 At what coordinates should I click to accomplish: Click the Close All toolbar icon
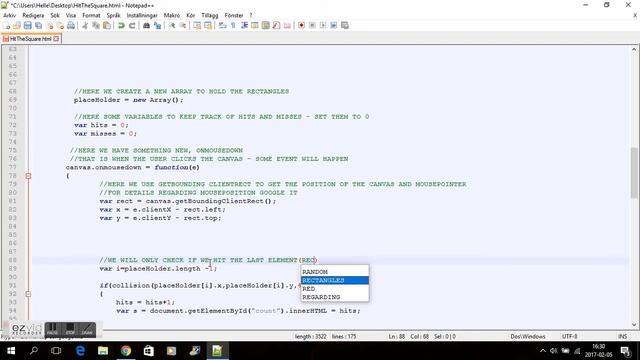coord(60,25)
